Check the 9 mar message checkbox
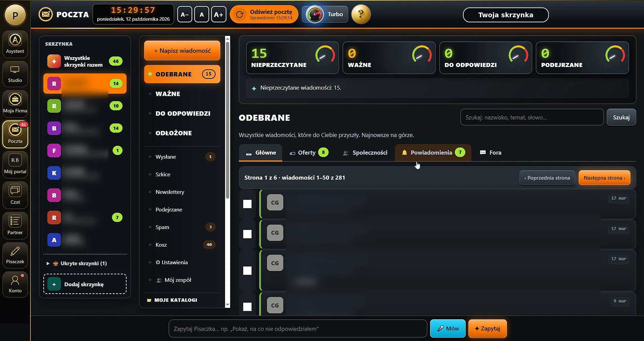This screenshot has width=644, height=341. point(247,306)
